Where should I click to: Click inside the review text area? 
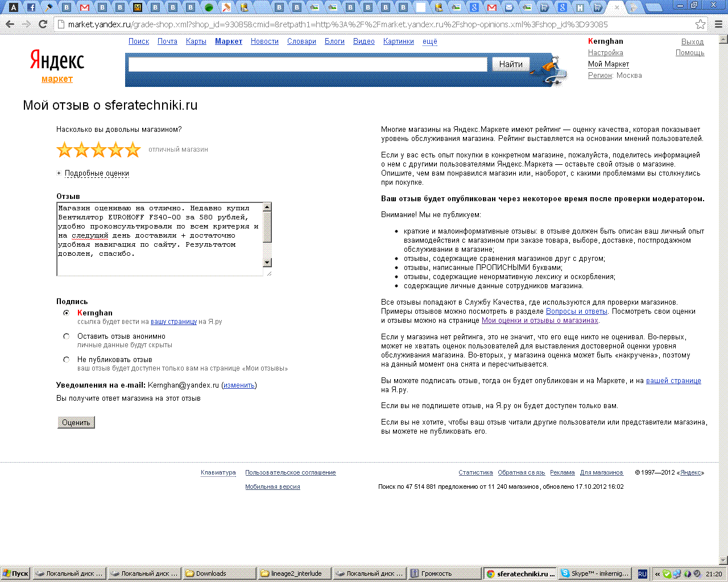[x=160, y=239]
